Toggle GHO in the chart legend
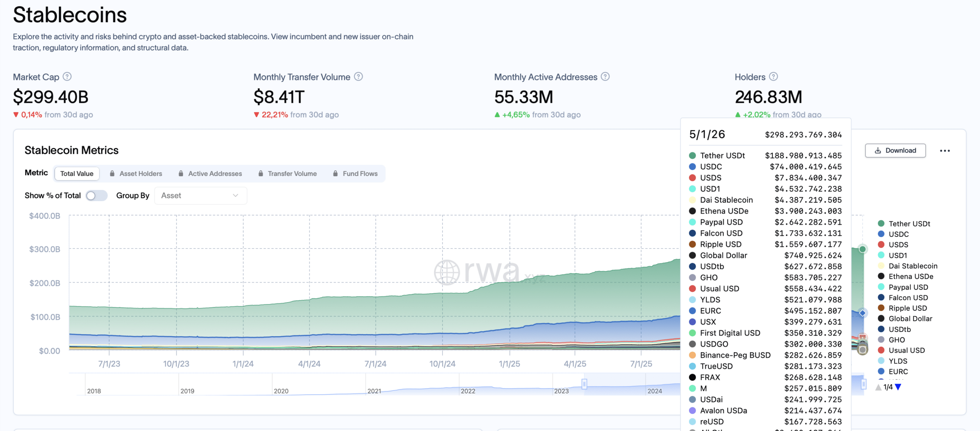The width and height of the screenshot is (980, 431). click(x=892, y=340)
